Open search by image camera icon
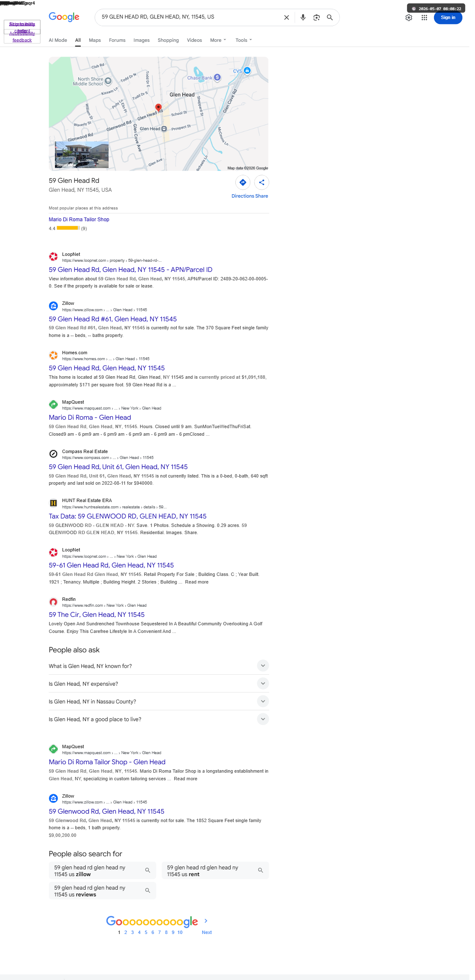The width and height of the screenshot is (475, 980). pos(317,17)
